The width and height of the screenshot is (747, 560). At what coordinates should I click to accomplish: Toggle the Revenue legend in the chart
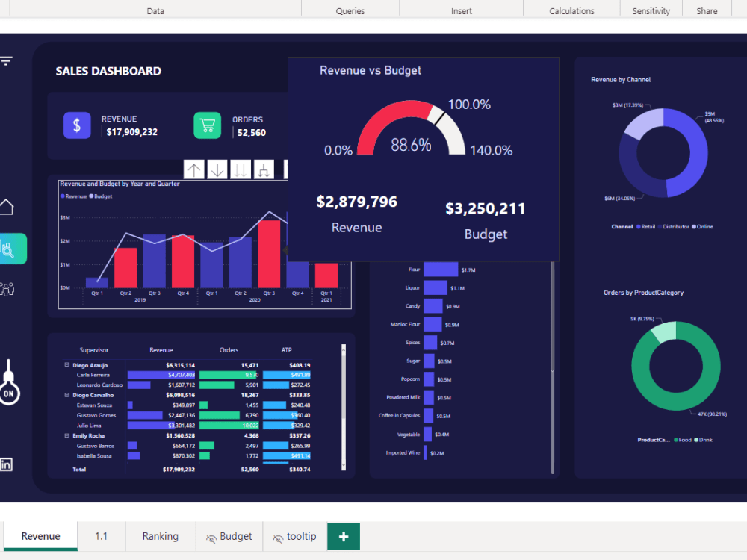75,196
